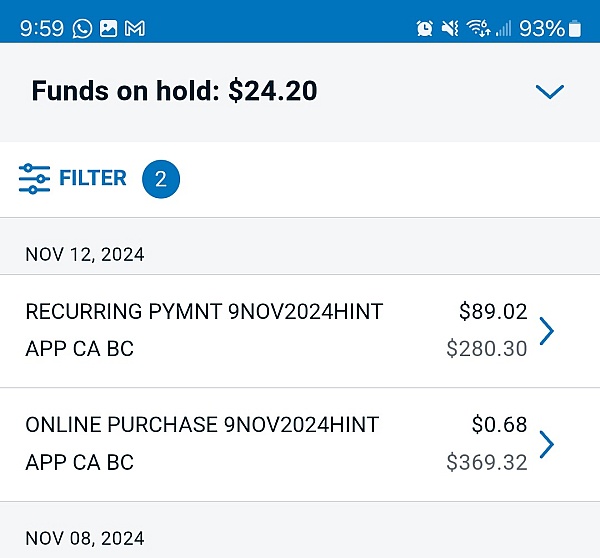Tap the NOV 08, 2024 date header
600x558 pixels.
pyautogui.click(x=85, y=538)
